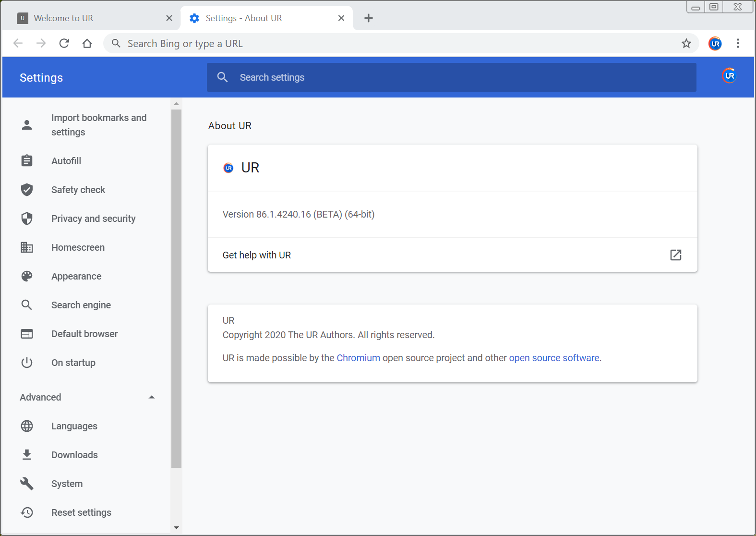Click the Version 86.1.4240.16 text
This screenshot has width=756, height=536.
[298, 214]
